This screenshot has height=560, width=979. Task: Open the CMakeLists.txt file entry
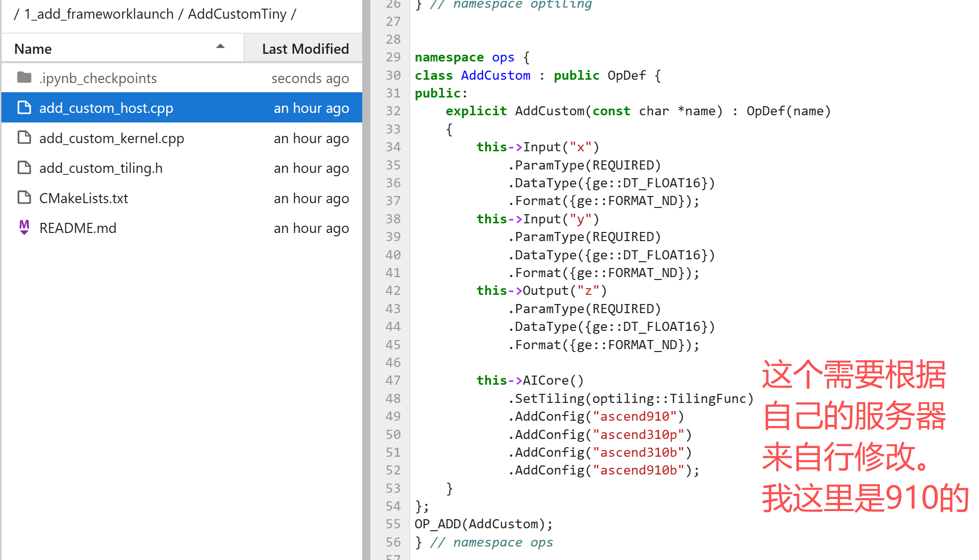(x=84, y=198)
